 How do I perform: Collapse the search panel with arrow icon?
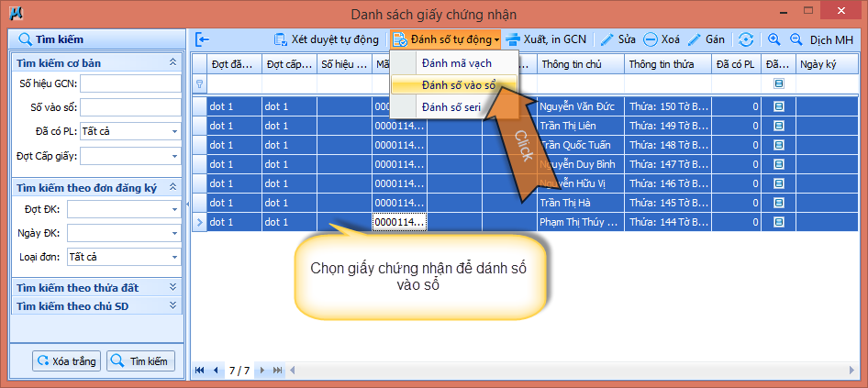tap(203, 39)
